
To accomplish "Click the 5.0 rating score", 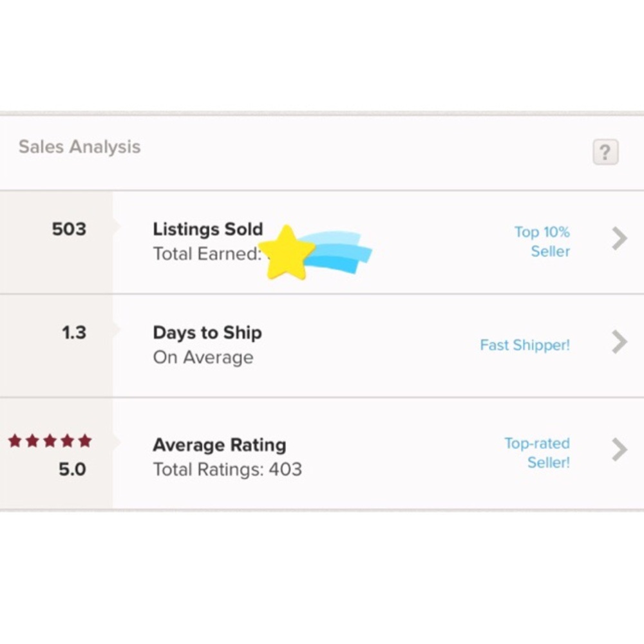I will pos(72,469).
